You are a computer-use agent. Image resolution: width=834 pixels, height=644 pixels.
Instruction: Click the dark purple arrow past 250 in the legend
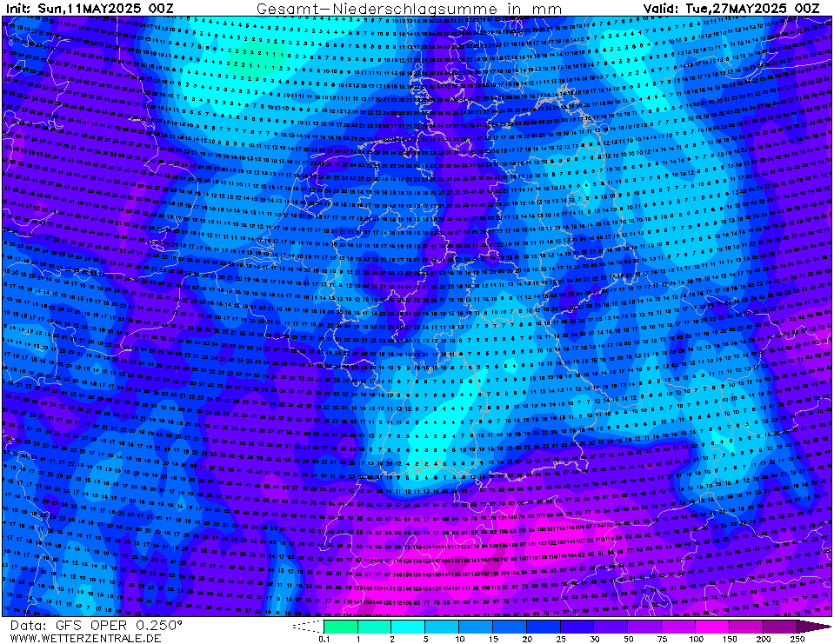pyautogui.click(x=813, y=627)
